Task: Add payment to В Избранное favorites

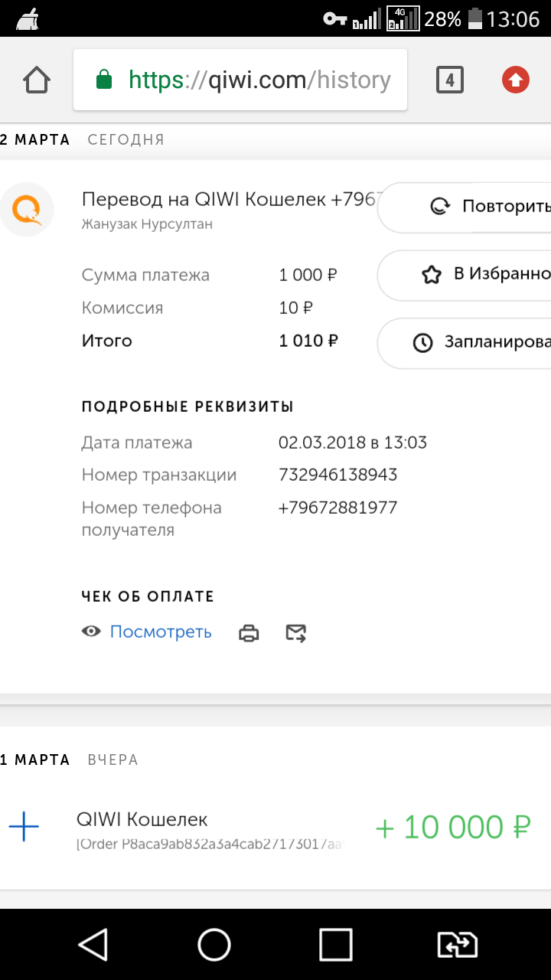Action: pyautogui.click(x=465, y=275)
